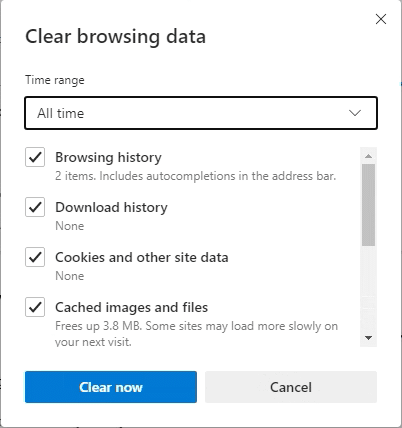Screen dimensions: 402x428
Task: Click the empty scrollbar track below the thumb
Action: [368, 288]
